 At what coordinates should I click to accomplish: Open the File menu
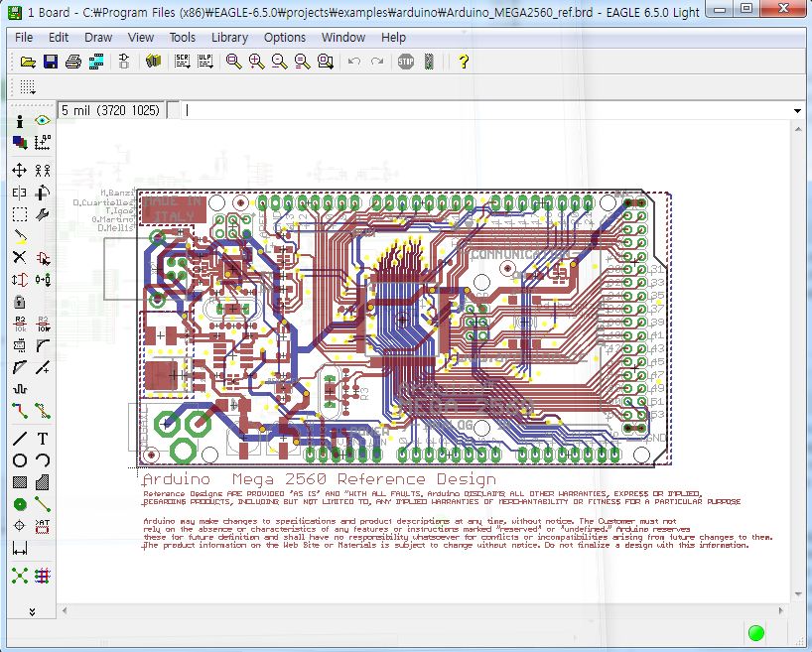24,38
